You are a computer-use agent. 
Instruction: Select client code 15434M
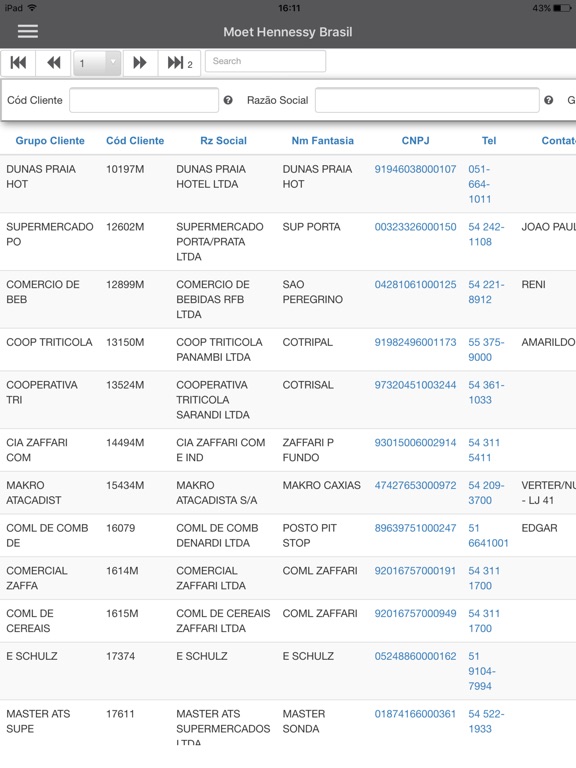coord(125,485)
